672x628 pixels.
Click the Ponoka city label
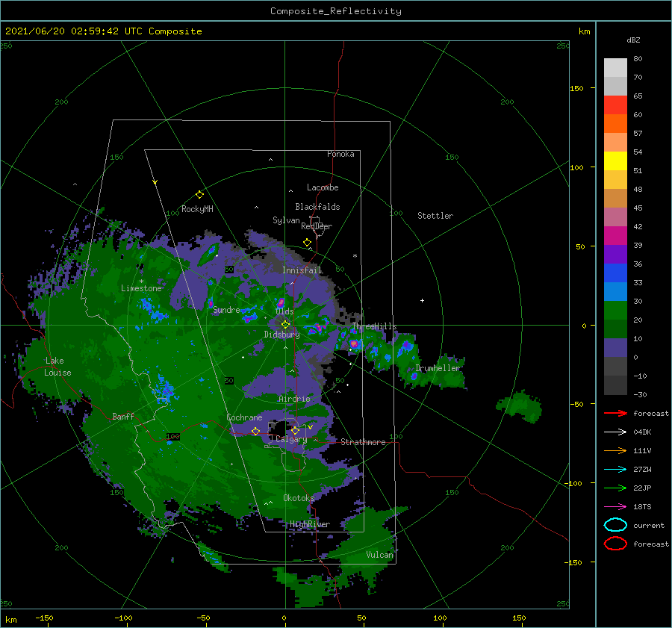point(340,154)
